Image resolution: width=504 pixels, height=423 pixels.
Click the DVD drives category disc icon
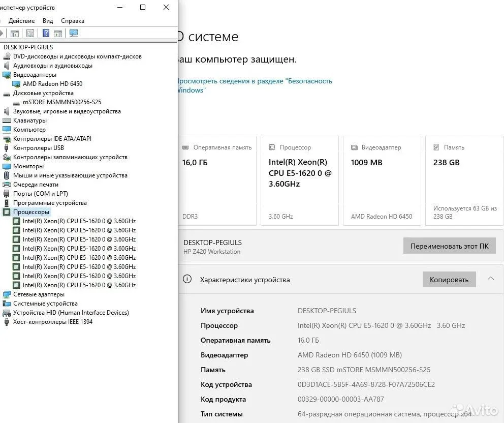tap(7, 56)
